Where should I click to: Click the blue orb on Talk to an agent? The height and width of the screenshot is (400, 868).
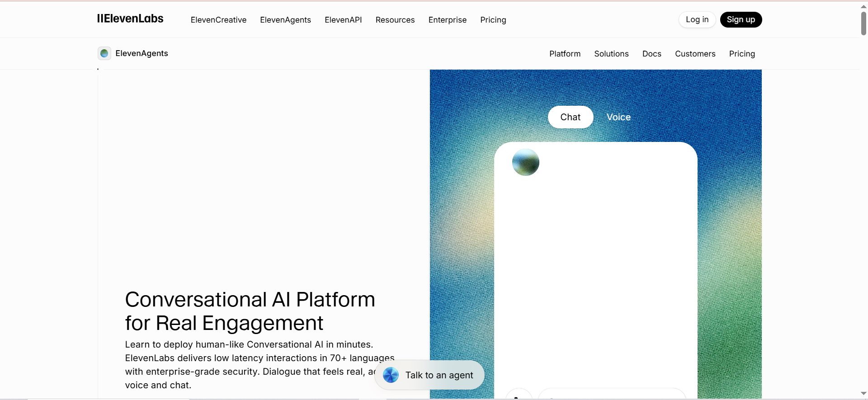(x=391, y=375)
